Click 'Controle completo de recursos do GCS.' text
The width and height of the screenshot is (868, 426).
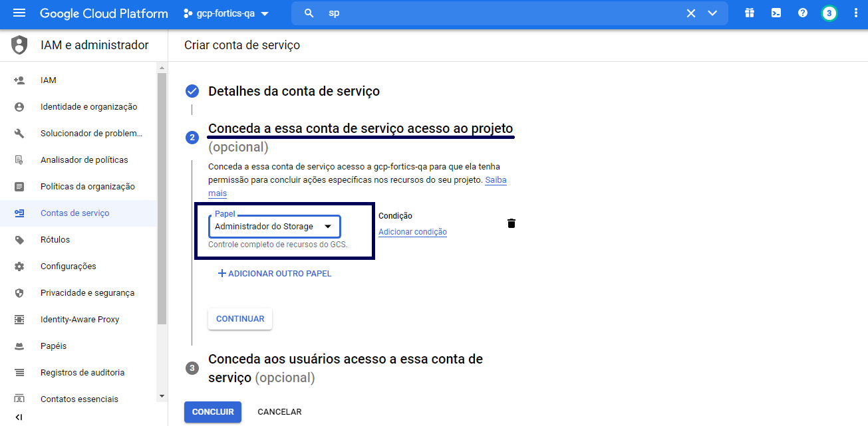pyautogui.click(x=278, y=245)
